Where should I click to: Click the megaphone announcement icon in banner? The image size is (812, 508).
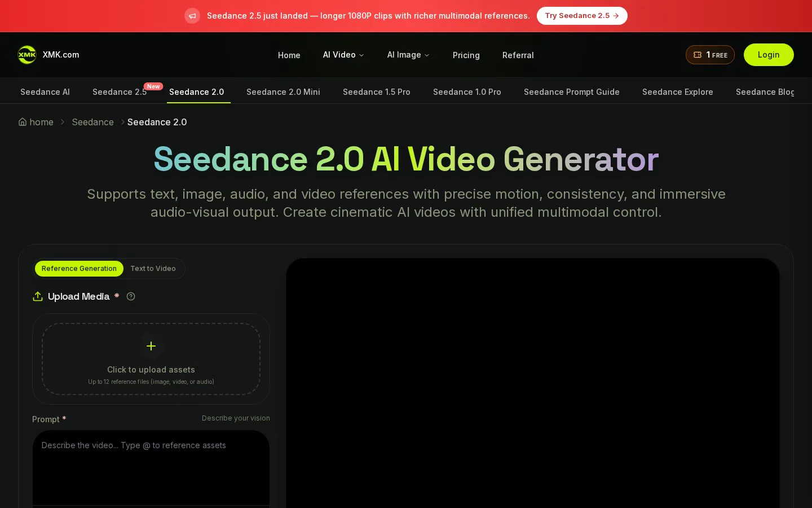click(192, 16)
